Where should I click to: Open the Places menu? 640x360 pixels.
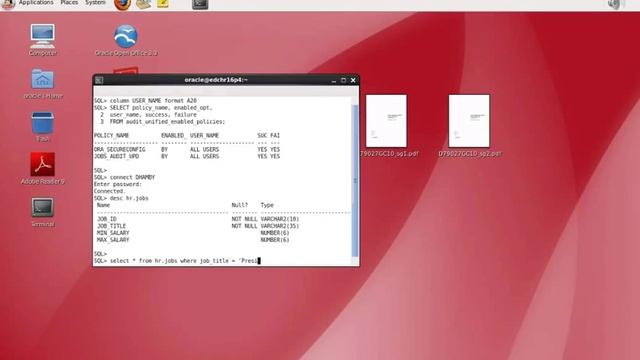coord(69,2)
